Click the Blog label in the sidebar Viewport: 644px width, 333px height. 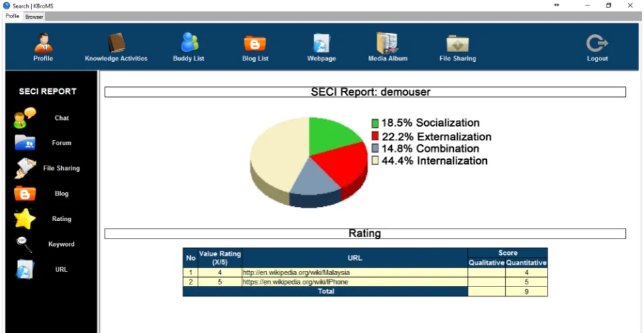(x=61, y=193)
